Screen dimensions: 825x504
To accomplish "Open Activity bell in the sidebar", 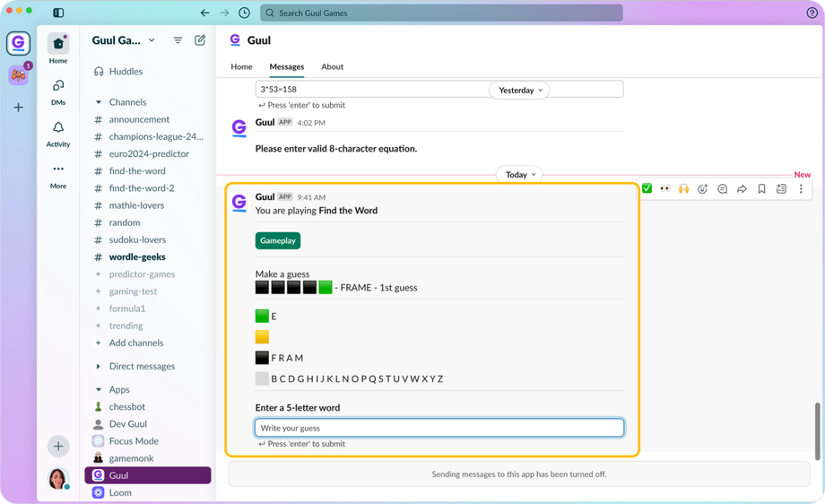I will (58, 134).
